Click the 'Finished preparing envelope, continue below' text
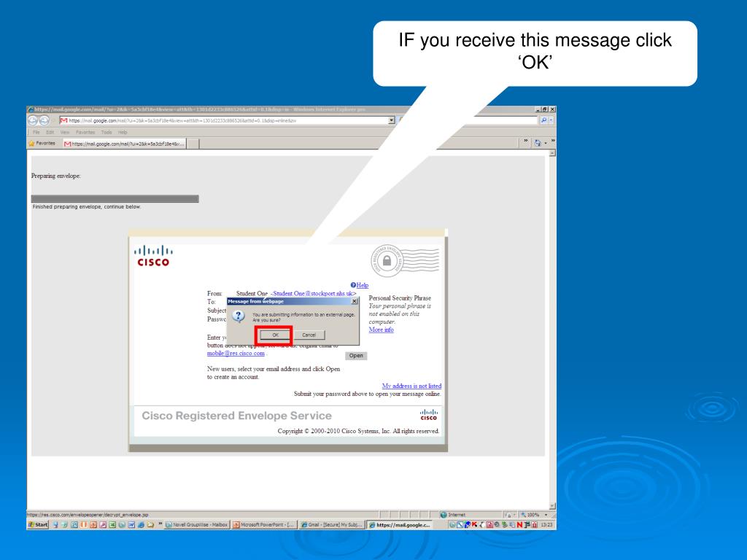The image size is (747, 560). coord(87,206)
